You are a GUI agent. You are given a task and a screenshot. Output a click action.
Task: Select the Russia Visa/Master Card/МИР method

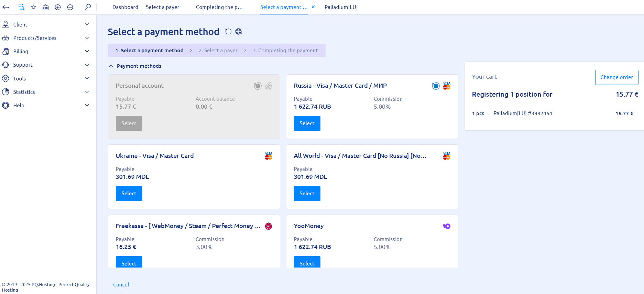[307, 123]
